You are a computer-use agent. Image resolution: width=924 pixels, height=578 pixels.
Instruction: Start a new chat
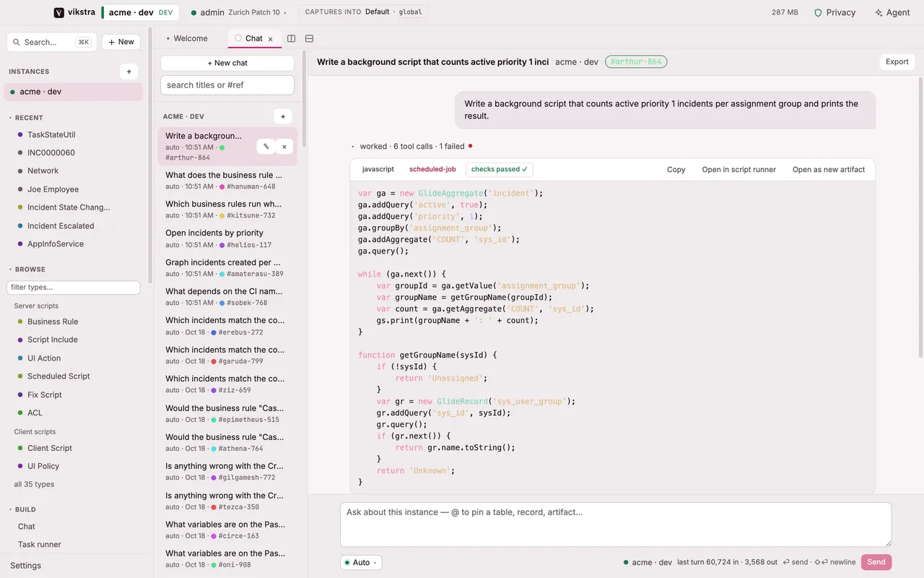227,63
